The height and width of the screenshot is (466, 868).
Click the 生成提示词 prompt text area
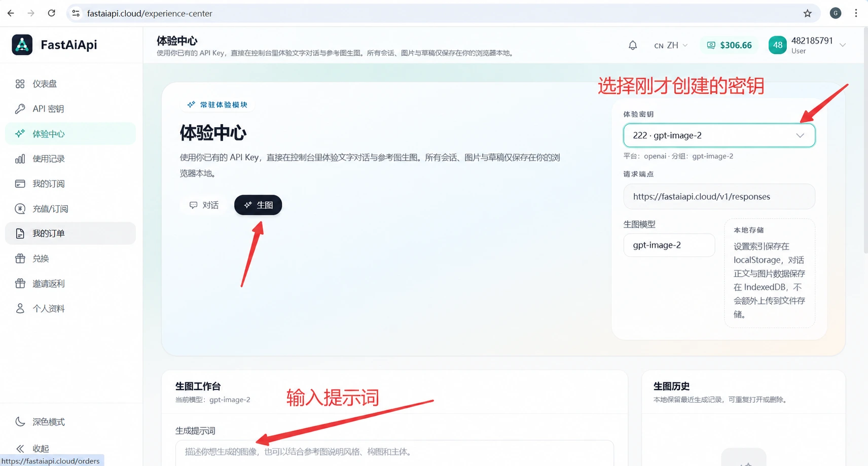(394, 453)
